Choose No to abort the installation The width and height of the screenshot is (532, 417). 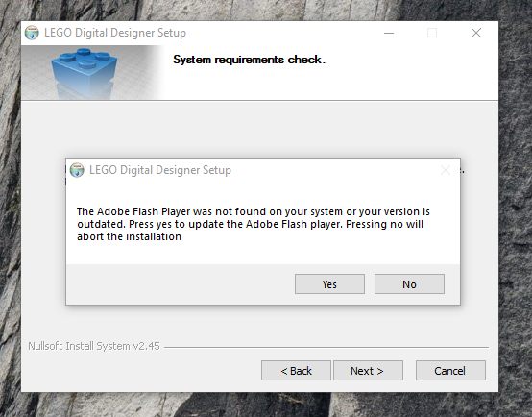409,283
